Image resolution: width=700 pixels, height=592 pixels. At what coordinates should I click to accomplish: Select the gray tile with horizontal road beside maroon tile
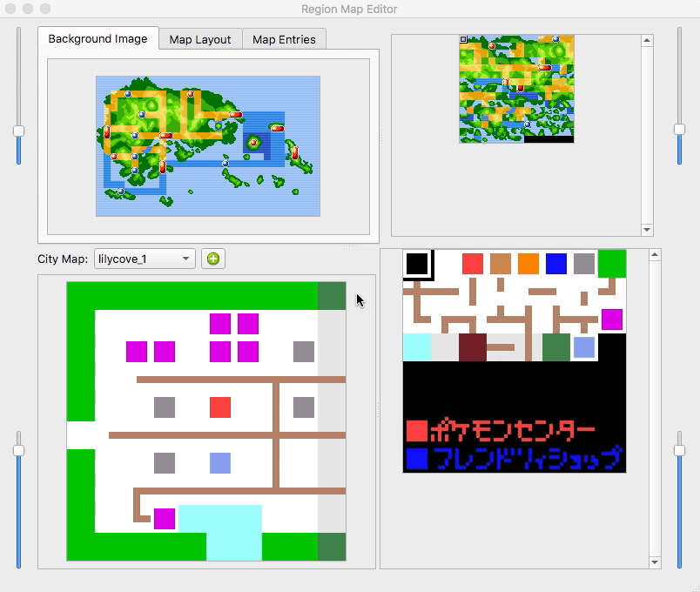[x=501, y=346]
